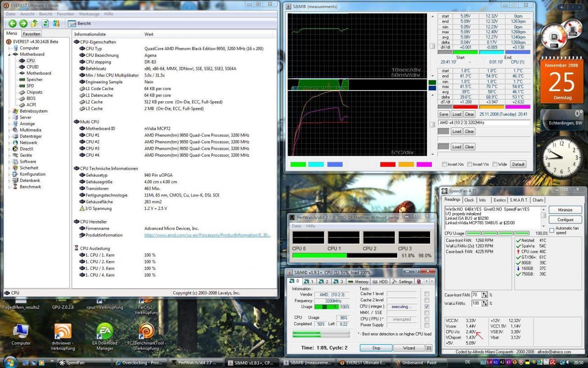The image size is (588, 368).
Task: Click the Case-front FAN percentage stepper
Action: coord(485,295)
